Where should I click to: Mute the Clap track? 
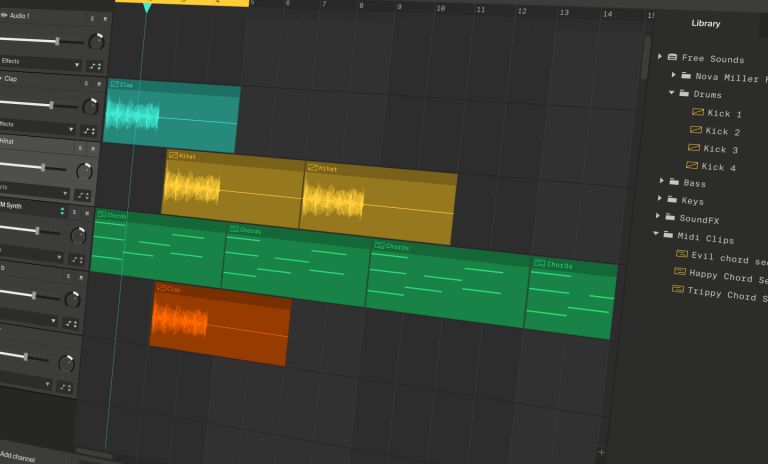pos(98,84)
